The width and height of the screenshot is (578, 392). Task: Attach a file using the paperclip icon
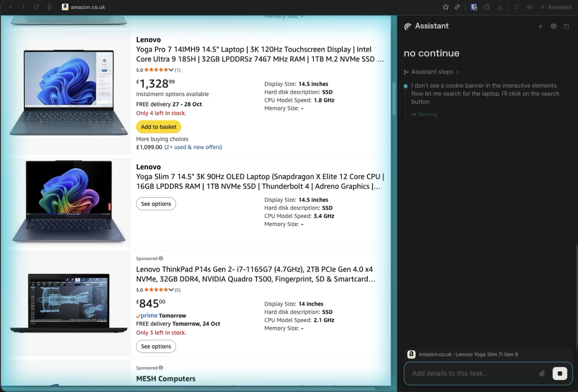pos(542,373)
